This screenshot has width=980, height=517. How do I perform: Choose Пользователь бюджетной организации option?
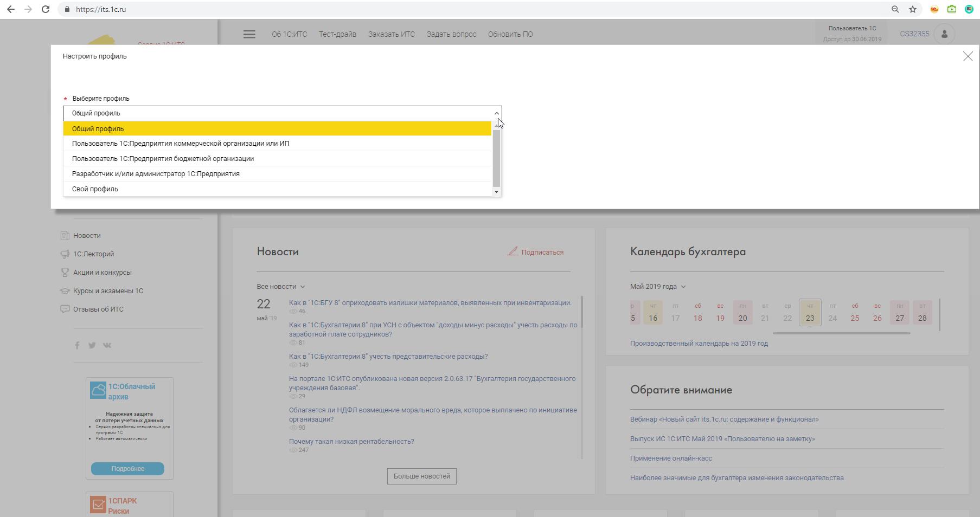277,159
